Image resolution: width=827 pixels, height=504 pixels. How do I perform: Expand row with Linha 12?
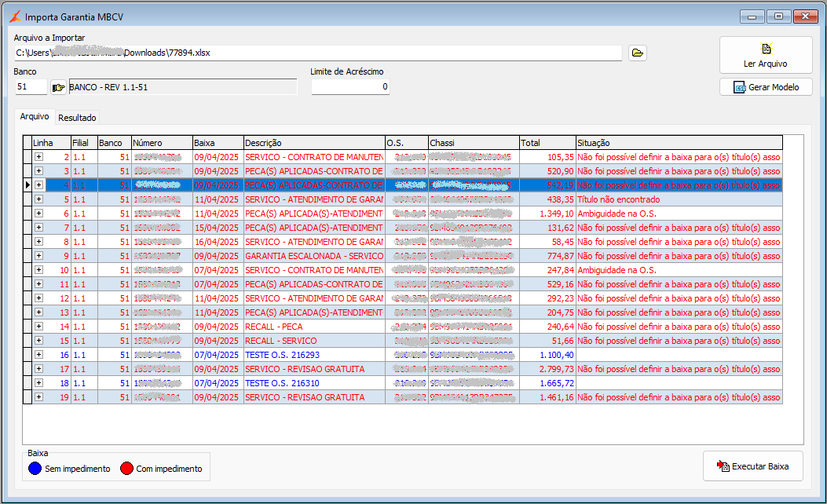click(39, 298)
